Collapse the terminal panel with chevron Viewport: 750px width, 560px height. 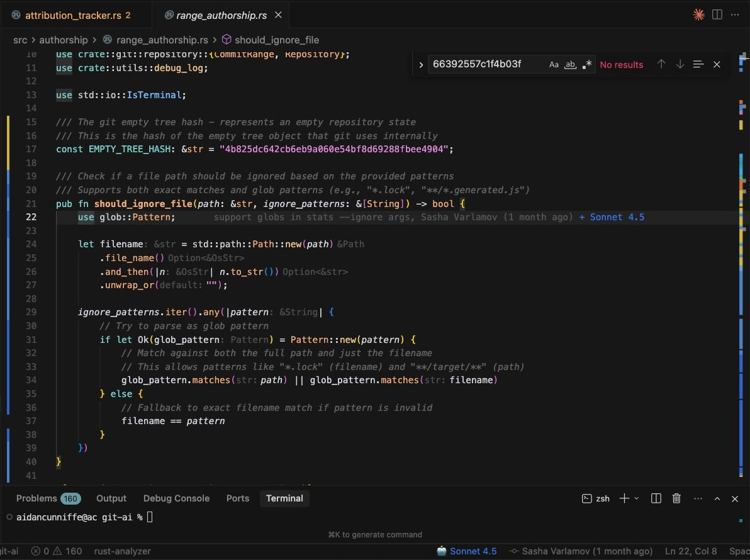pyautogui.click(x=717, y=498)
